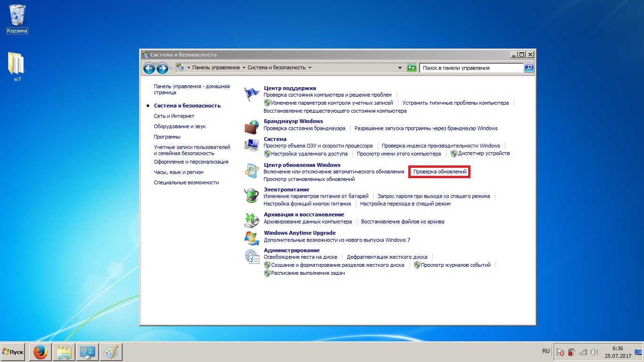
Task: Open the recent pages dropdown arrow
Action: [171, 68]
